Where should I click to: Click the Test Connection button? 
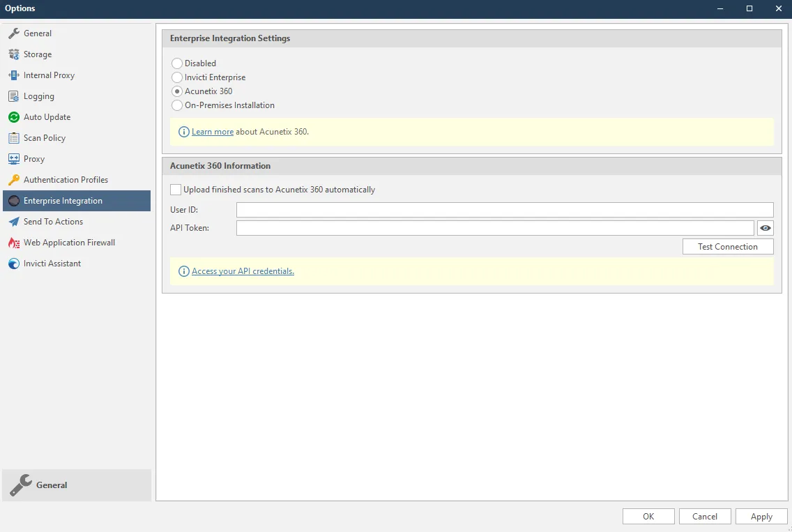(728, 247)
